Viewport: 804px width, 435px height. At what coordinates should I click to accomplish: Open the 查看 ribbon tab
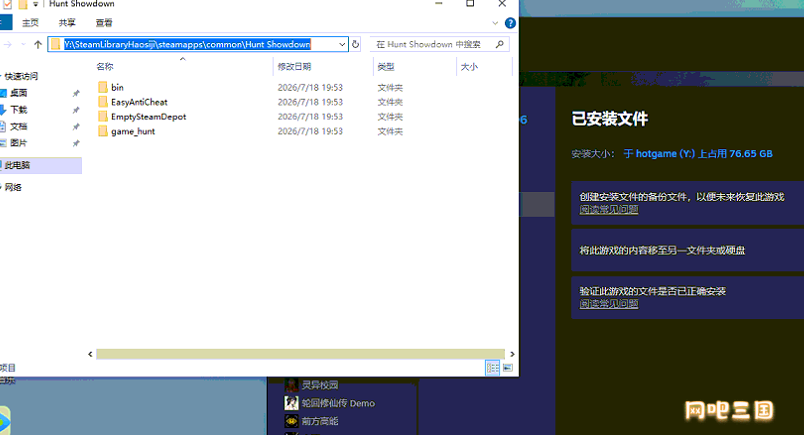click(104, 23)
